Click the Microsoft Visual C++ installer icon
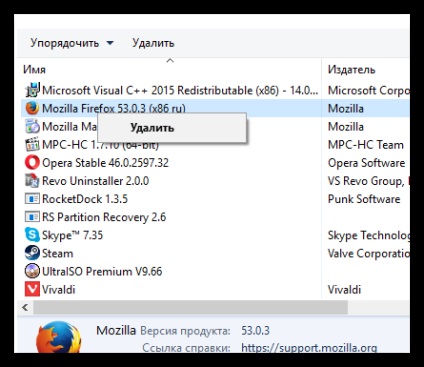The width and height of the screenshot is (424, 367). coord(32,90)
